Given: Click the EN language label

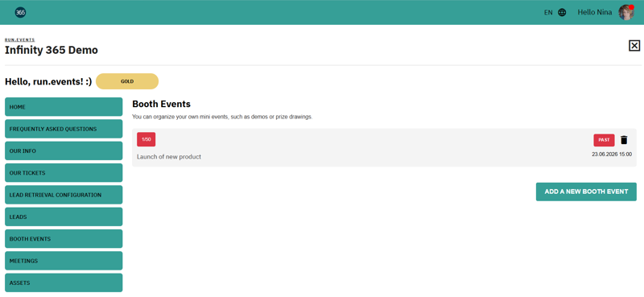Looking at the screenshot, I should tap(548, 12).
